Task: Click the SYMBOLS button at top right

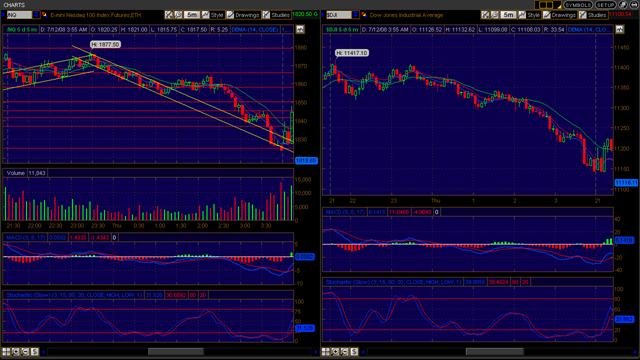Action: [x=578, y=5]
